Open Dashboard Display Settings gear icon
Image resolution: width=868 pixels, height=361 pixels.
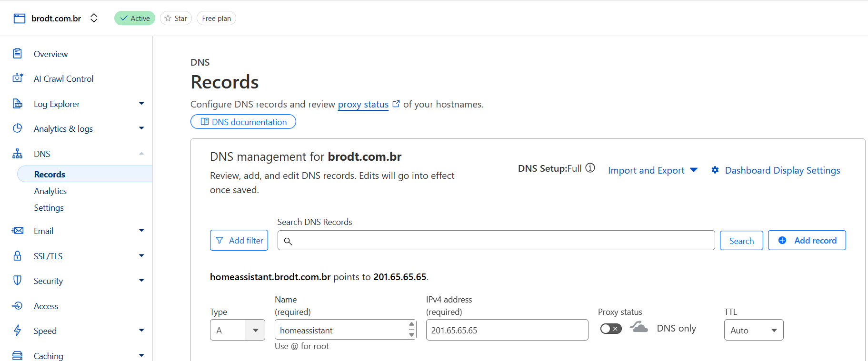(715, 170)
